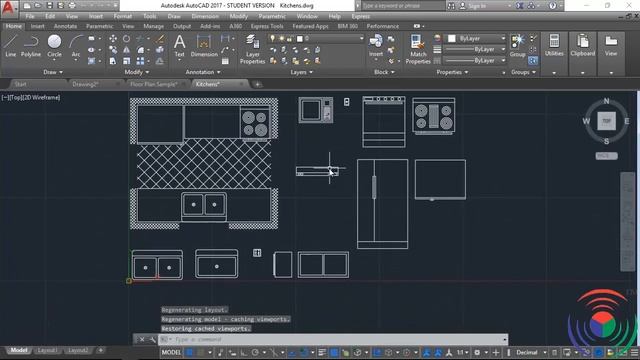The height and width of the screenshot is (360, 640).
Task: Select the Dimension tool
Action: [x=204, y=46]
